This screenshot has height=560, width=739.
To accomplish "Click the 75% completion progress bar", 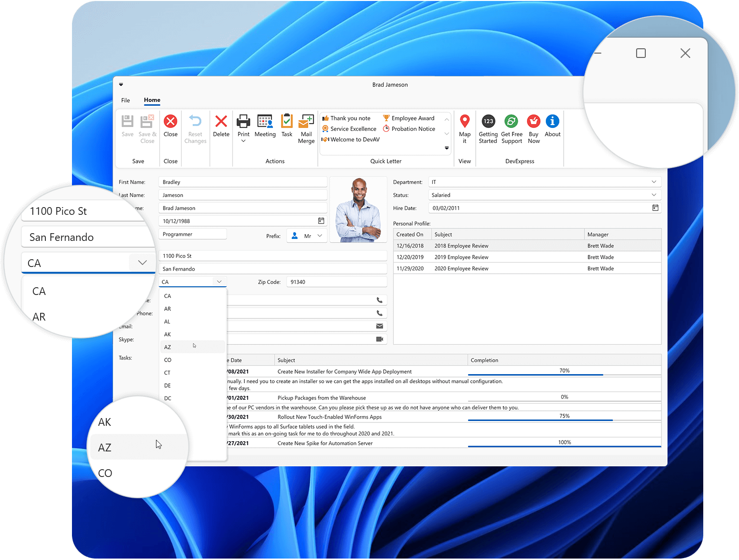I will (x=564, y=417).
